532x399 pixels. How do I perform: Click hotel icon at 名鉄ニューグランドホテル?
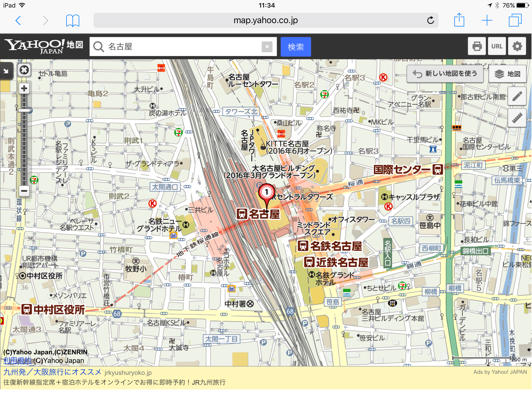click(x=186, y=225)
